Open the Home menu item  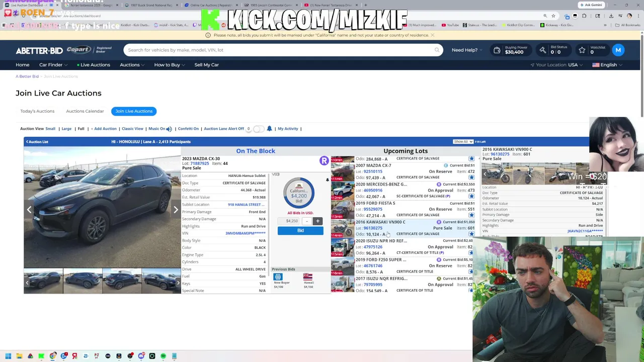pyautogui.click(x=23, y=65)
